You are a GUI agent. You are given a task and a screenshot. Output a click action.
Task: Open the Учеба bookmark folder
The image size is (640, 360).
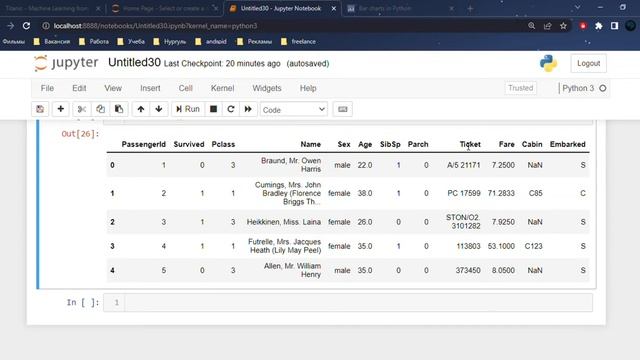131,42
